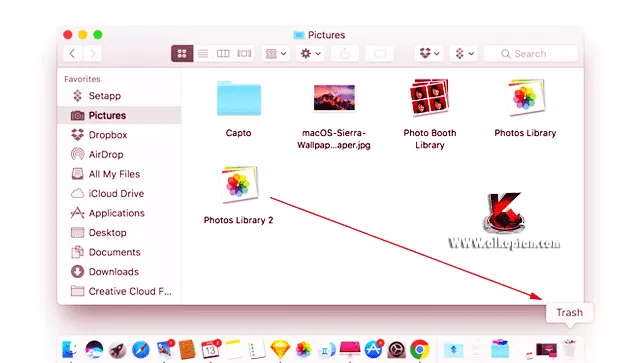Screen dimensions: 640x363
Task: Open Applications in the sidebar
Action: pyautogui.click(x=119, y=213)
